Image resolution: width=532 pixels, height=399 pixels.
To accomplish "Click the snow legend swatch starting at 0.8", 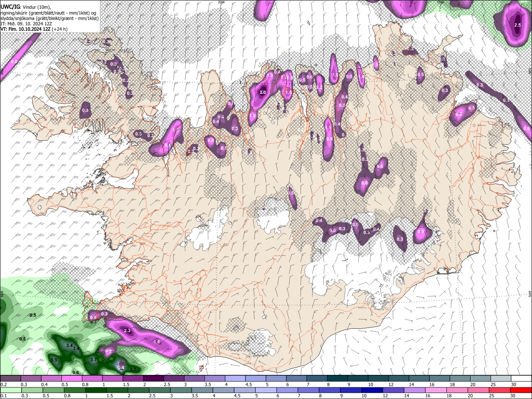I will [x=92, y=379].
